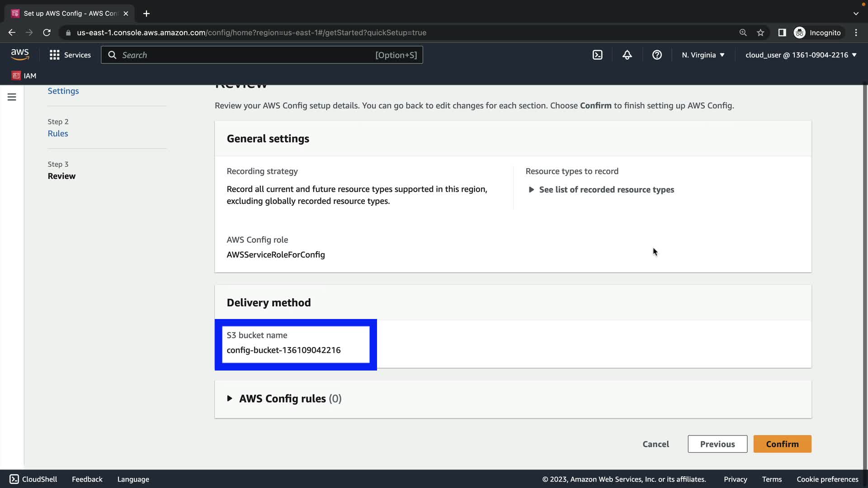Open the Services grid menu

70,55
